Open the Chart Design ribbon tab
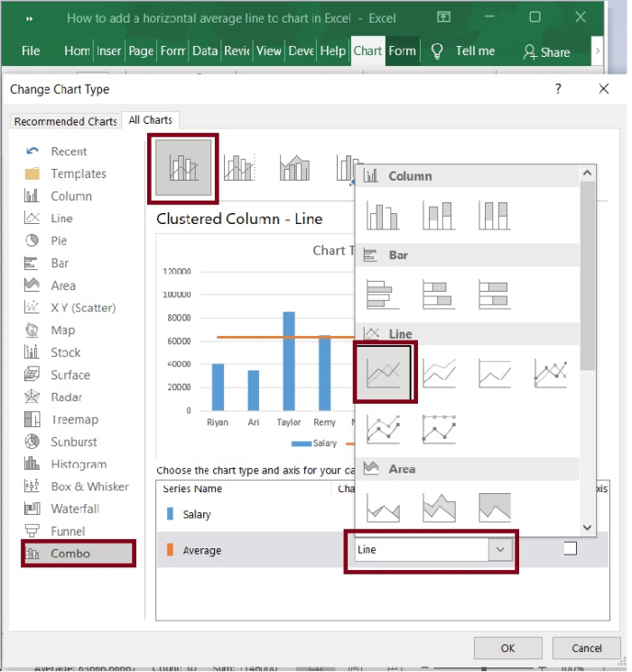Screen dimensions: 632x672 [x=367, y=51]
